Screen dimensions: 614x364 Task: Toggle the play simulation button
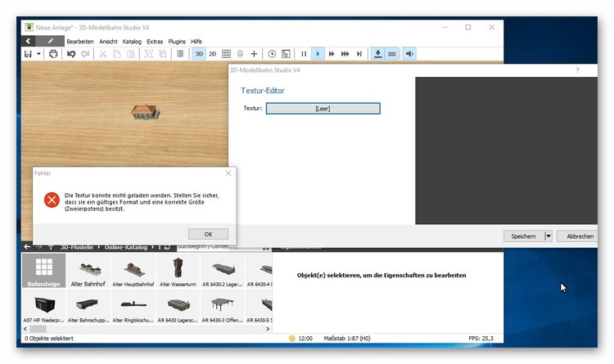318,54
